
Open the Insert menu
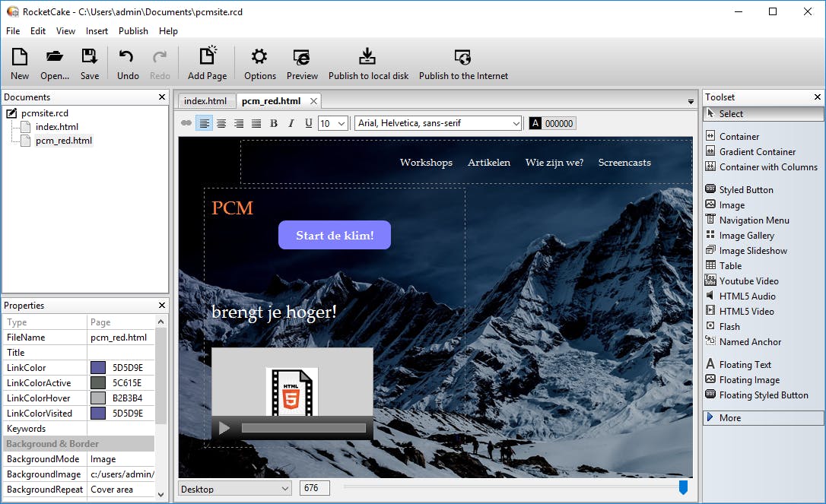coord(97,31)
